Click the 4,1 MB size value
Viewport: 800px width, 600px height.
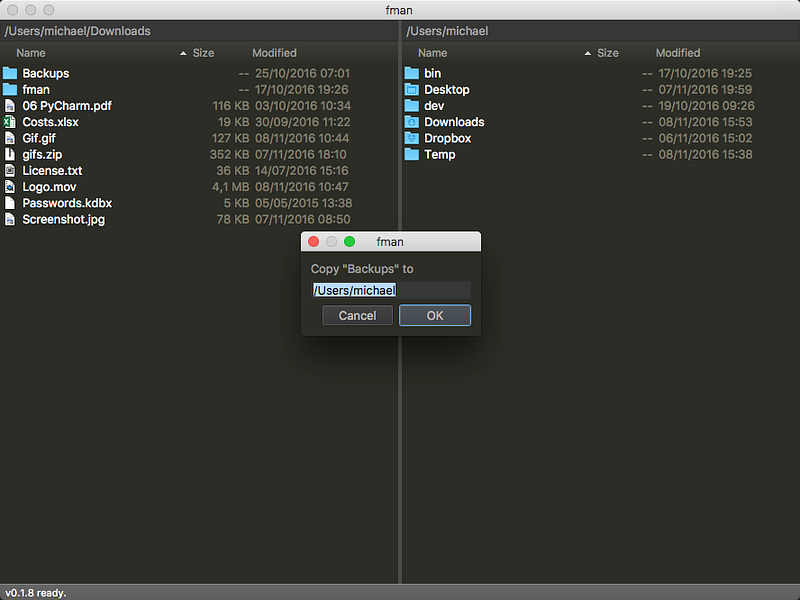tap(231, 187)
